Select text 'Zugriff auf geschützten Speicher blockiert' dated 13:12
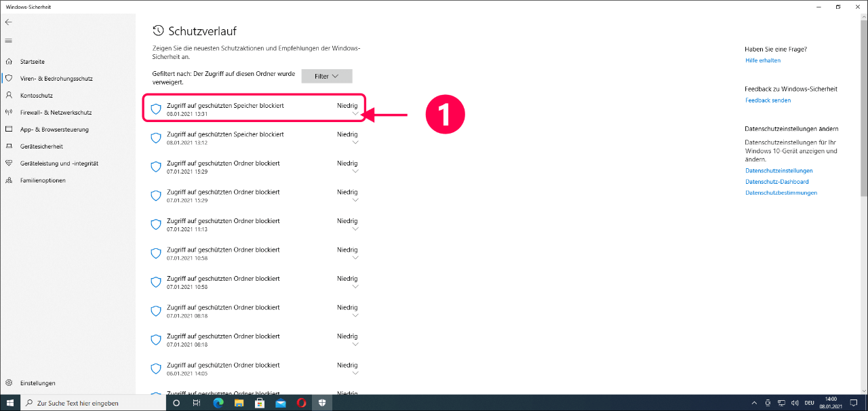 [225, 134]
